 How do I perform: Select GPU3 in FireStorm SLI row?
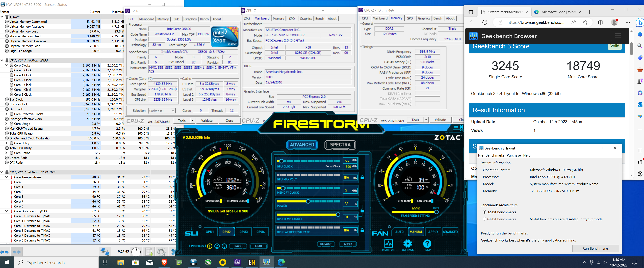tap(244, 232)
